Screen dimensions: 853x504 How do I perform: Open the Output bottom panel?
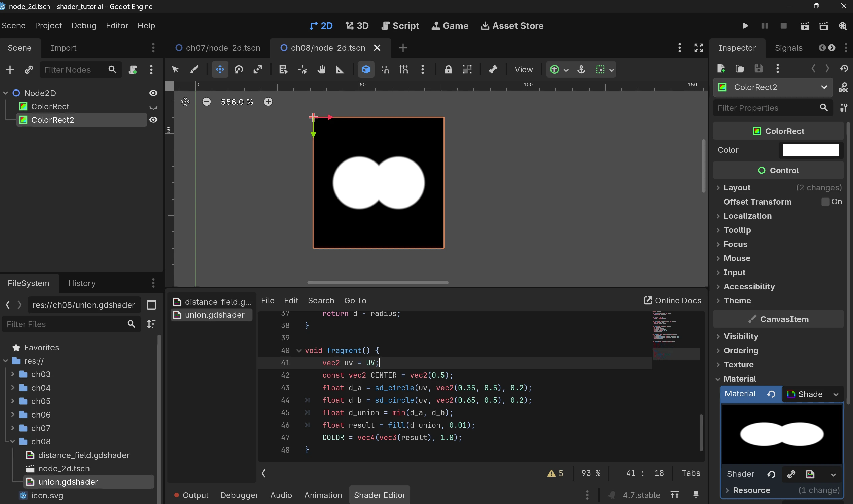[191, 495]
